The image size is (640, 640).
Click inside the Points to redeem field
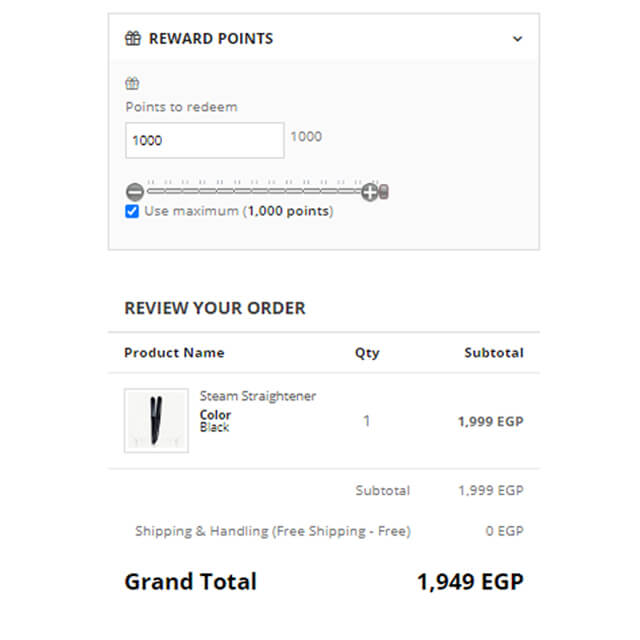coord(204,141)
